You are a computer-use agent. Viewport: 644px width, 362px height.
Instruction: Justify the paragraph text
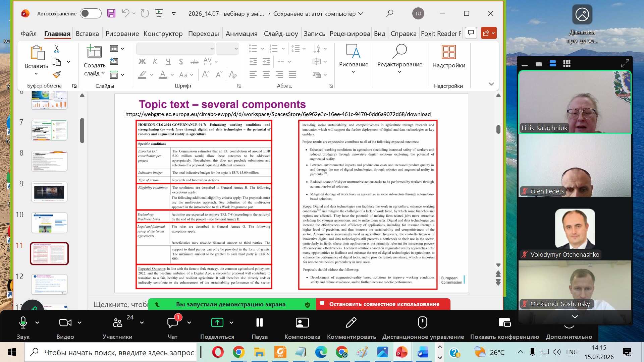(x=292, y=74)
